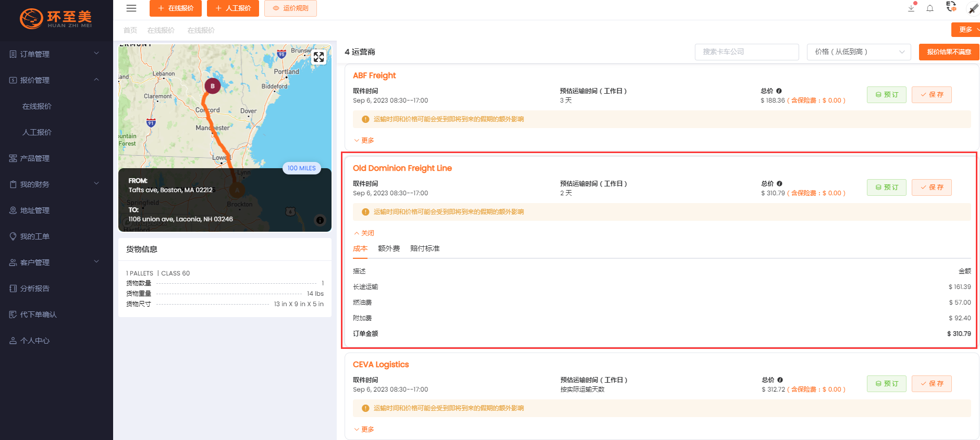Save the CEVA Logistics quote
980x440 pixels.
(x=932, y=384)
